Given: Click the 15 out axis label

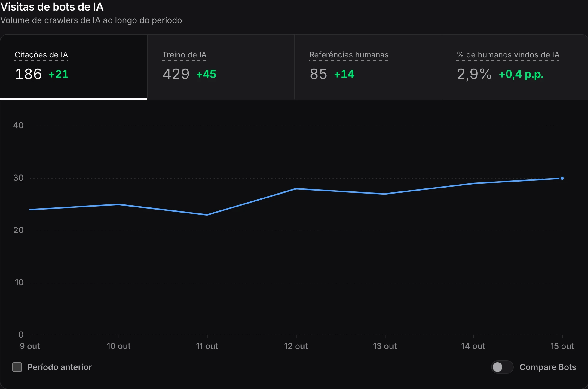Looking at the screenshot, I should (x=562, y=346).
